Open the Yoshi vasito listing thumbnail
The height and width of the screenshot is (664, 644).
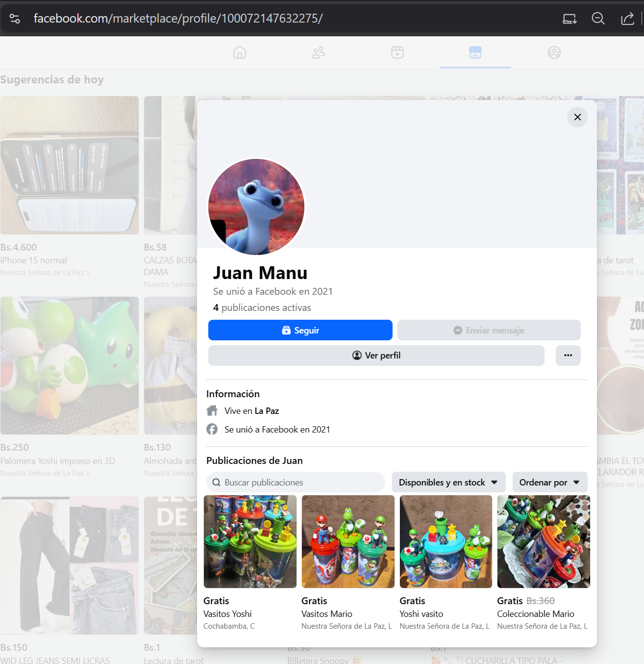tap(446, 541)
